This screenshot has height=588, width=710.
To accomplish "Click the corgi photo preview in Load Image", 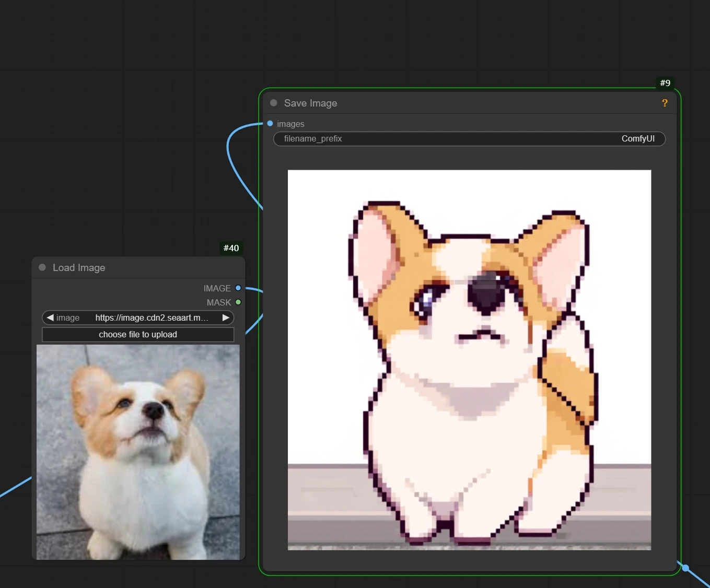I will [138, 452].
